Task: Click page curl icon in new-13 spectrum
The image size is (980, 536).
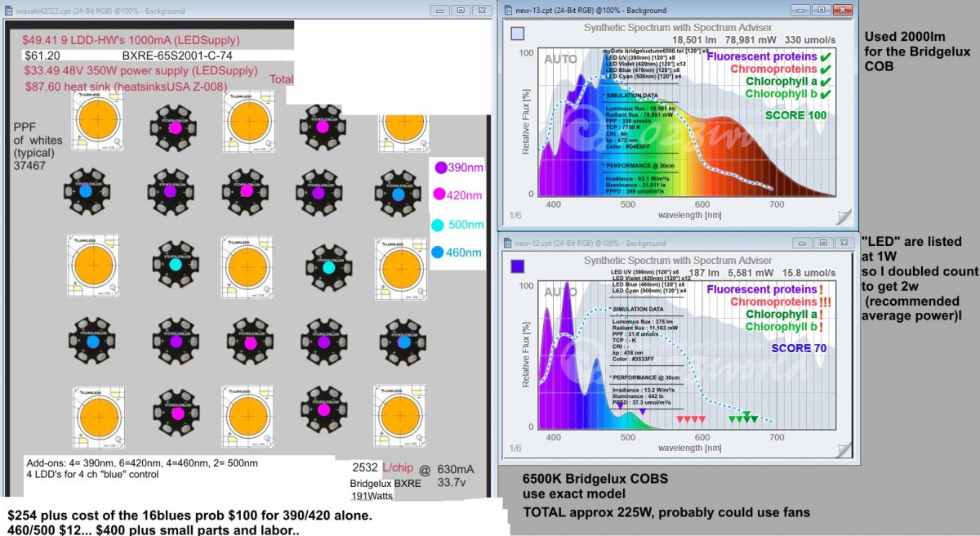Action: point(844,217)
